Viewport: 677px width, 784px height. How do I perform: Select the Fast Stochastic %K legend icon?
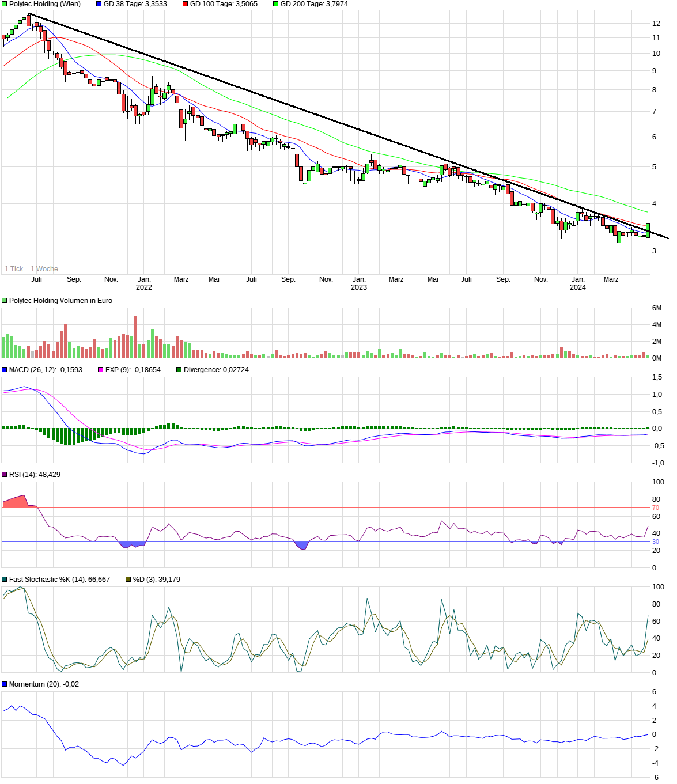pyautogui.click(x=4, y=580)
